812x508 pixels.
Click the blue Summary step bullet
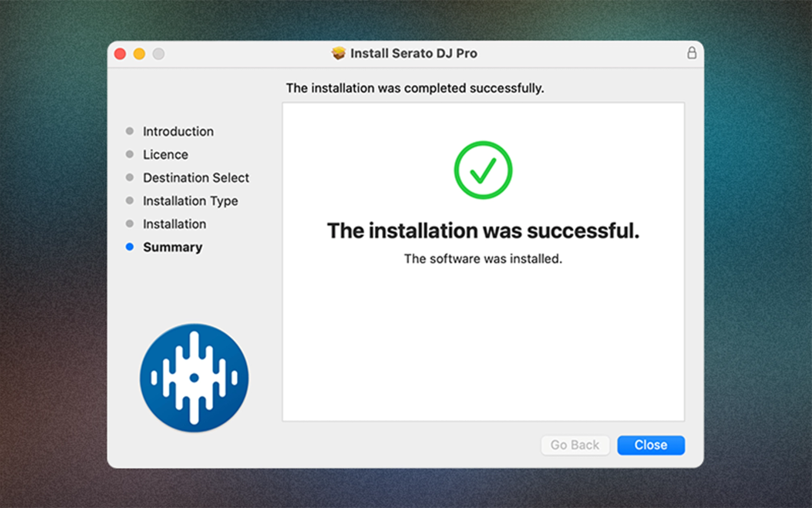[129, 247]
